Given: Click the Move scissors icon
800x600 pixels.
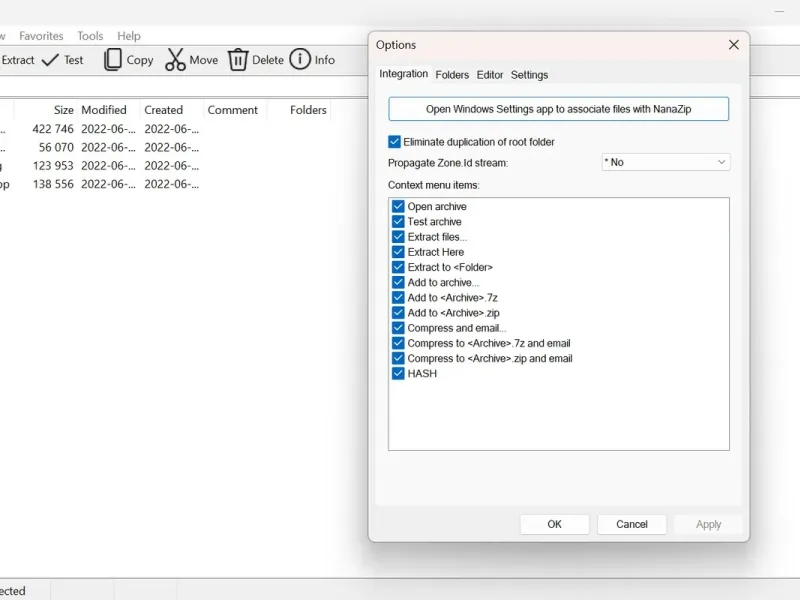Looking at the screenshot, I should [175, 60].
